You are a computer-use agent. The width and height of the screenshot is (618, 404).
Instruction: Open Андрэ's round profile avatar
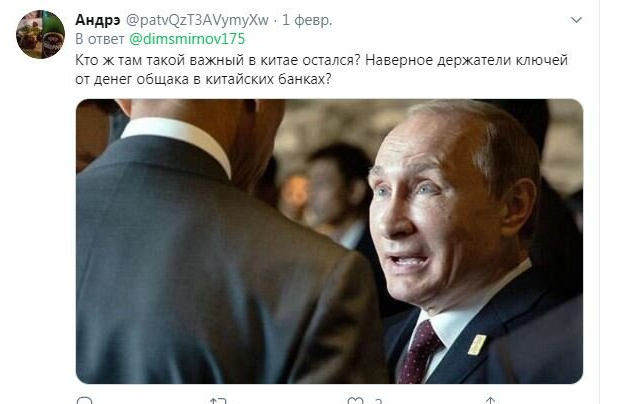pyautogui.click(x=40, y=34)
